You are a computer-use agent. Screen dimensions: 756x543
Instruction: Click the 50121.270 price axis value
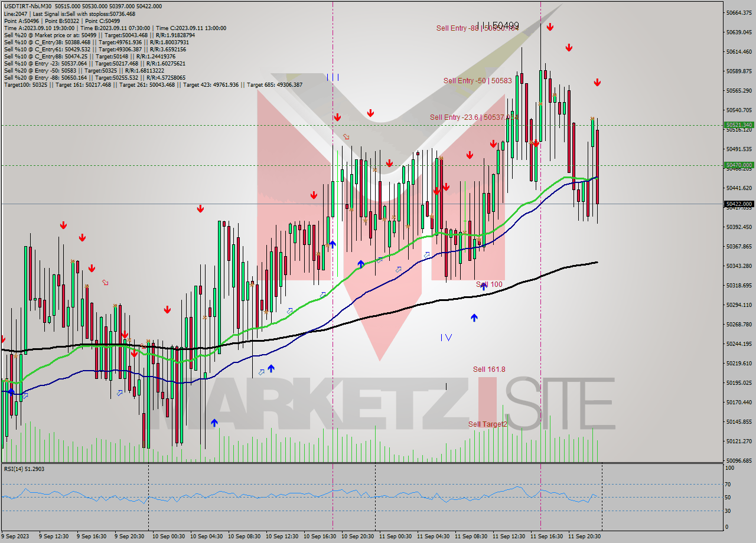pyautogui.click(x=739, y=441)
